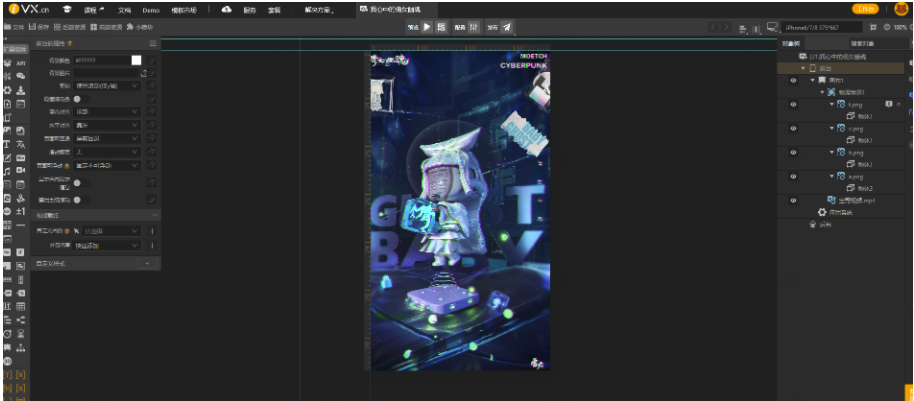Select the gear component icon in left sidebar
This screenshot has height=401, width=914.
[x=8, y=90]
